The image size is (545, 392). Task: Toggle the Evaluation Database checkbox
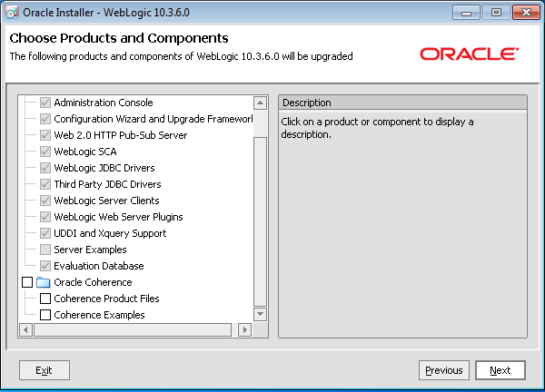pos(45,266)
